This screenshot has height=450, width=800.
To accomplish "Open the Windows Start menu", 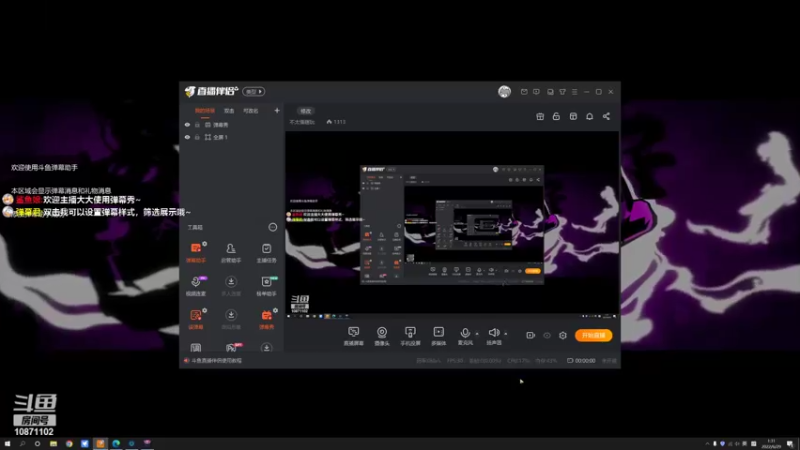I will pos(7,444).
